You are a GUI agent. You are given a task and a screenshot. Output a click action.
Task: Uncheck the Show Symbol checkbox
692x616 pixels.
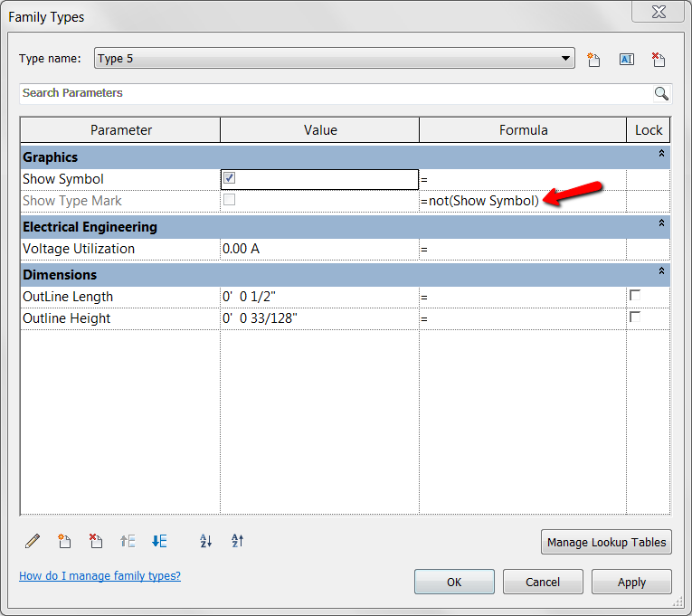[229, 178]
